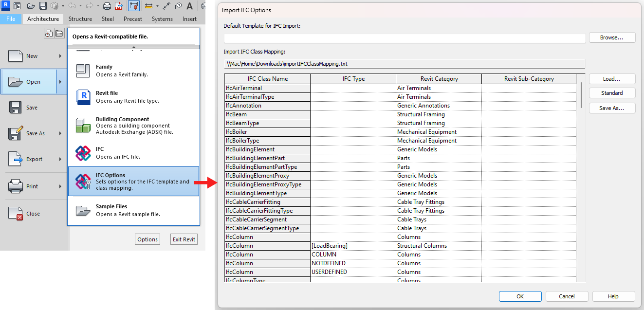
Task: Click the class mapping table scrollbar
Action: 581,95
